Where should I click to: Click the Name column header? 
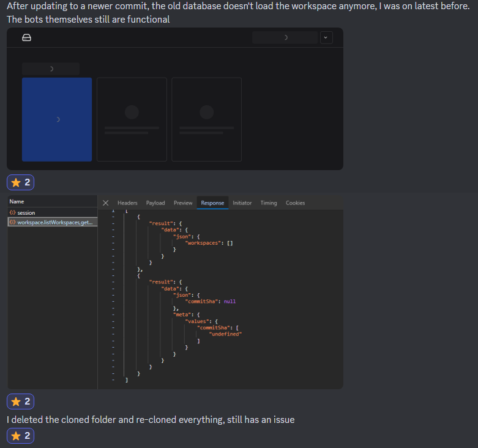53,201
